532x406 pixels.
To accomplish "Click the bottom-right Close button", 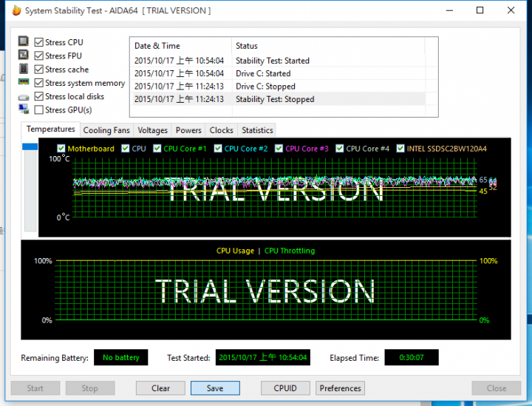I will point(497,388).
